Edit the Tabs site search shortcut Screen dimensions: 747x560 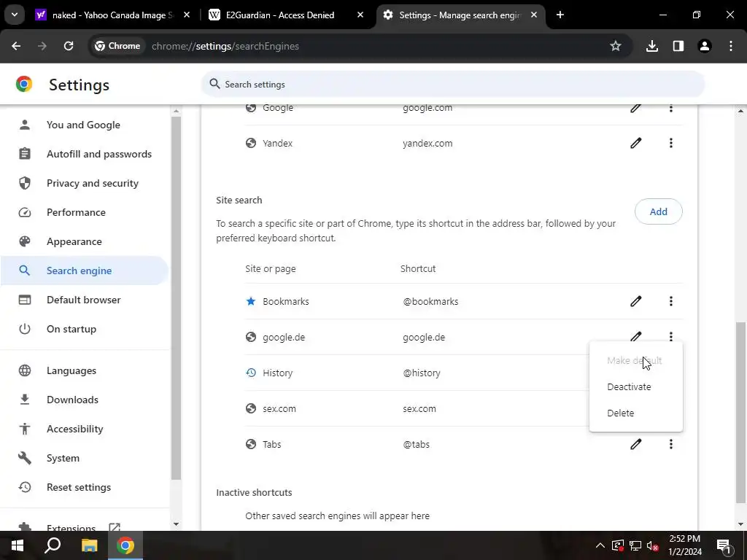pos(635,444)
